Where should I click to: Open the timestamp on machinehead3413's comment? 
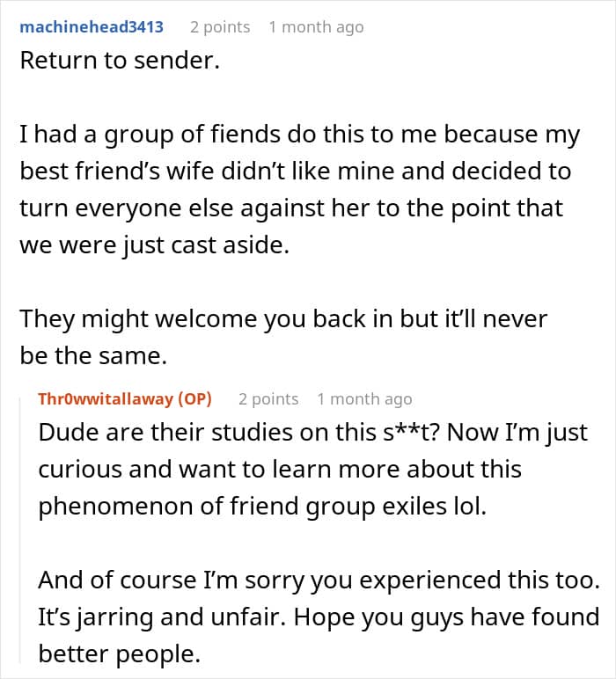pyautogui.click(x=316, y=27)
